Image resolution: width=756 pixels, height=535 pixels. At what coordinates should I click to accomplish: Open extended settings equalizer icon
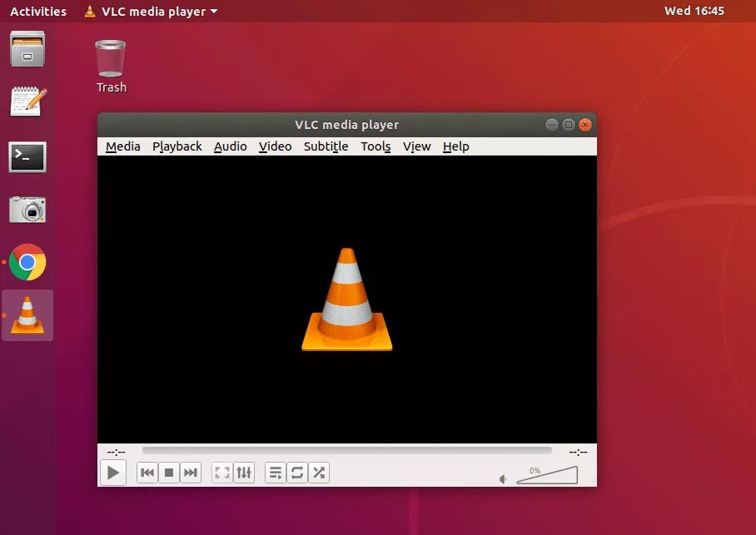[x=244, y=473]
